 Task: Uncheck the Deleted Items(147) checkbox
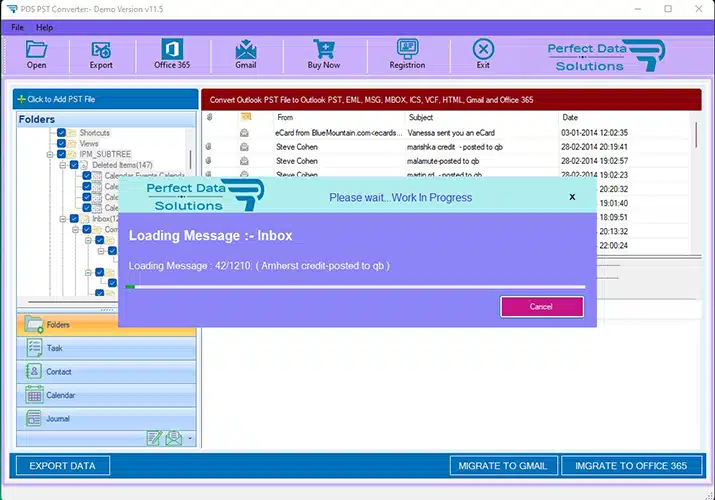(74, 165)
